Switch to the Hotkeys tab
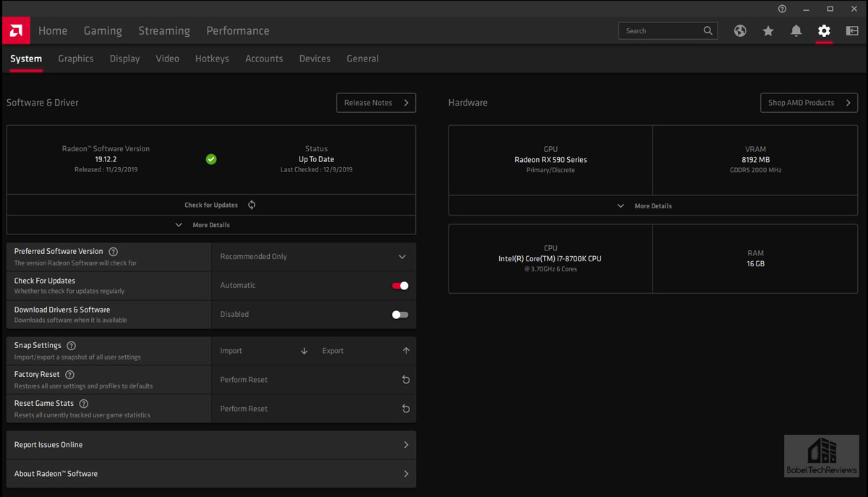The height and width of the screenshot is (497, 868). [x=212, y=59]
